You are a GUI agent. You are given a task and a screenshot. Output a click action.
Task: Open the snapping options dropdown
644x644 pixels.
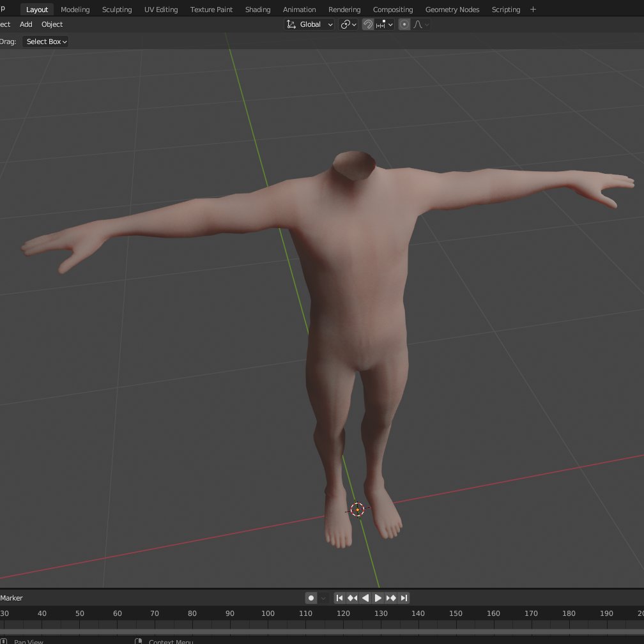[x=385, y=25]
